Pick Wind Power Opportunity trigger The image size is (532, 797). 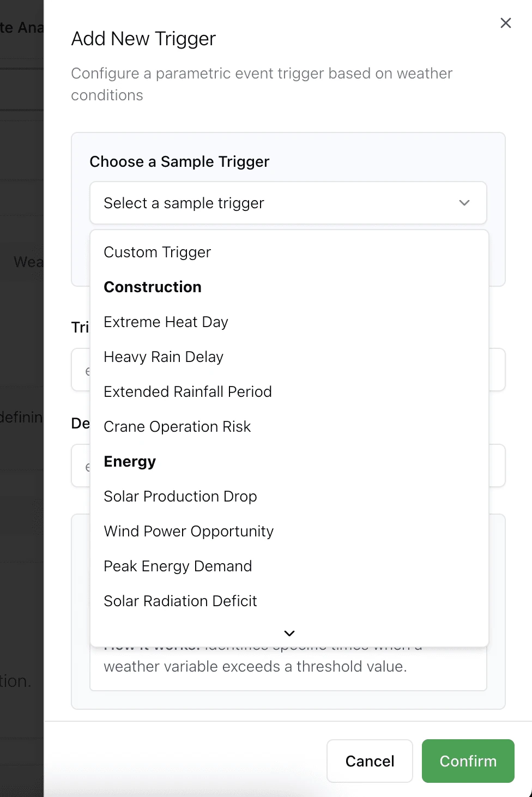tap(189, 532)
